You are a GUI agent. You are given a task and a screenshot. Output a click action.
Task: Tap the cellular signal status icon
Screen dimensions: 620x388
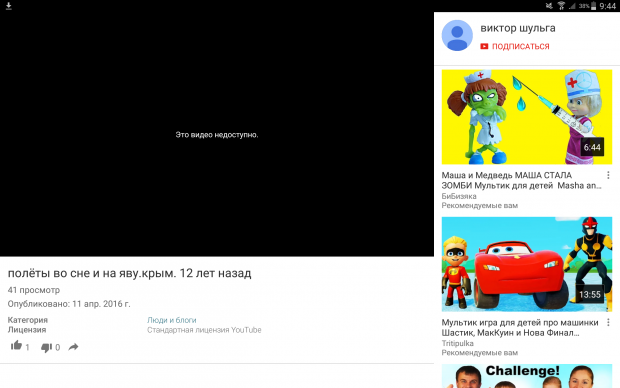572,6
